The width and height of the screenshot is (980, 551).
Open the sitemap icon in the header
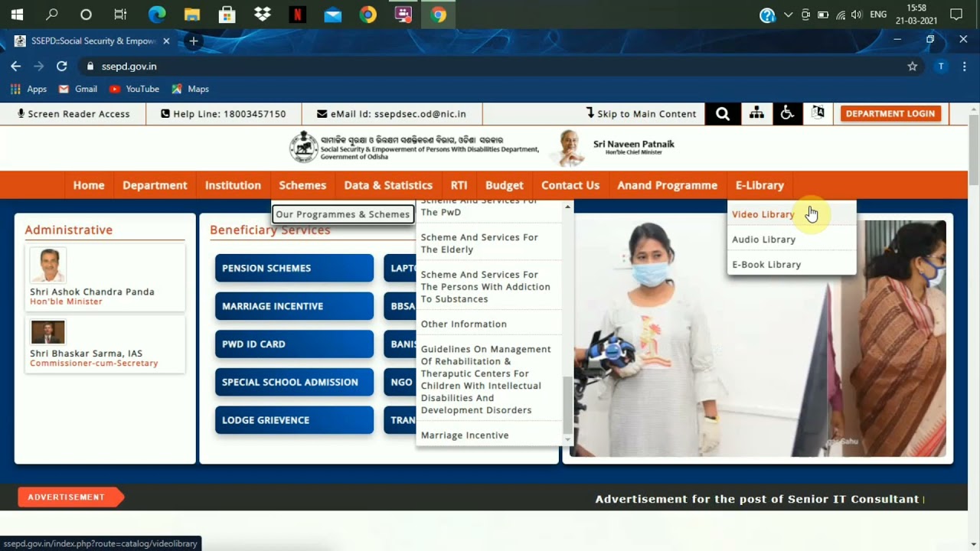tap(756, 113)
